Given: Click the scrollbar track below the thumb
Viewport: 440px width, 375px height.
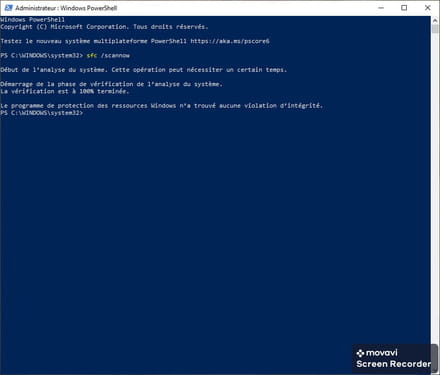Looking at the screenshot, I should pos(435,187).
